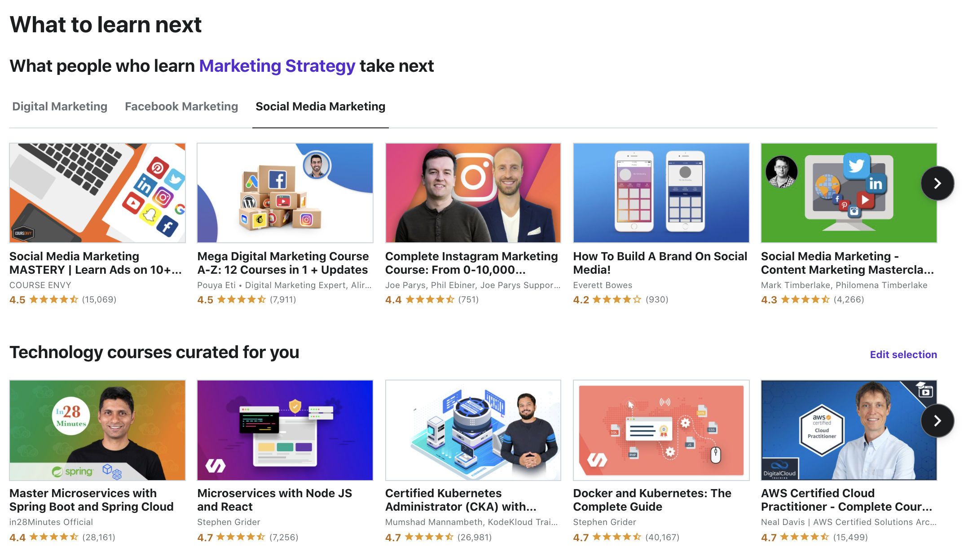The height and width of the screenshot is (560, 977).
Task: Open Microservices with Node JS thumbnail
Action: pos(285,430)
